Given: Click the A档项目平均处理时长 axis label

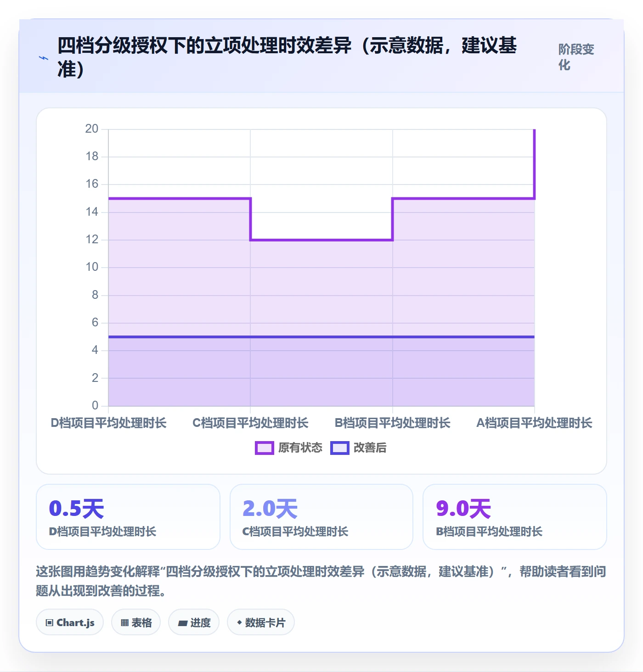Looking at the screenshot, I should pos(535,423).
